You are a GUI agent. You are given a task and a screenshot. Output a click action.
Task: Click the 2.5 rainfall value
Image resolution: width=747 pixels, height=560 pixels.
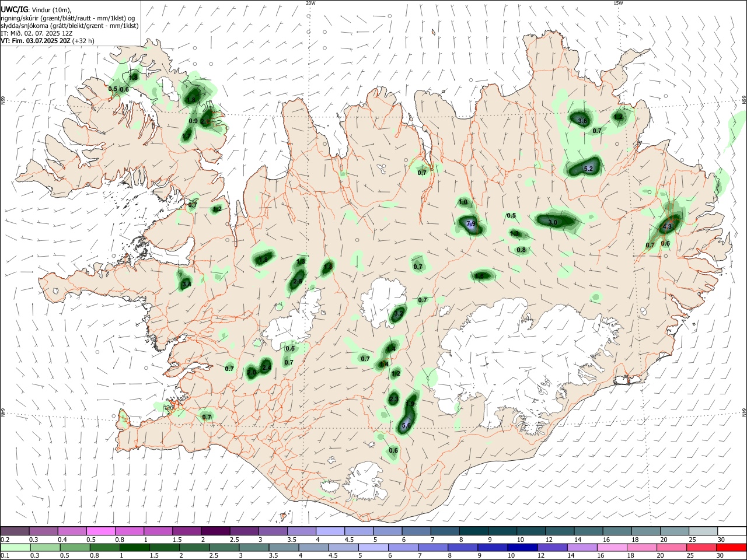click(x=298, y=281)
